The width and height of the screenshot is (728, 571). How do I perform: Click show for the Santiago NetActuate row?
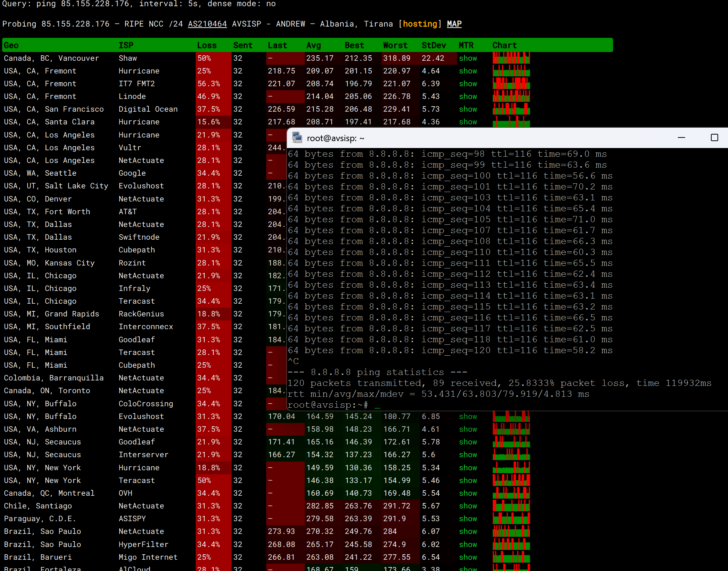468,506
